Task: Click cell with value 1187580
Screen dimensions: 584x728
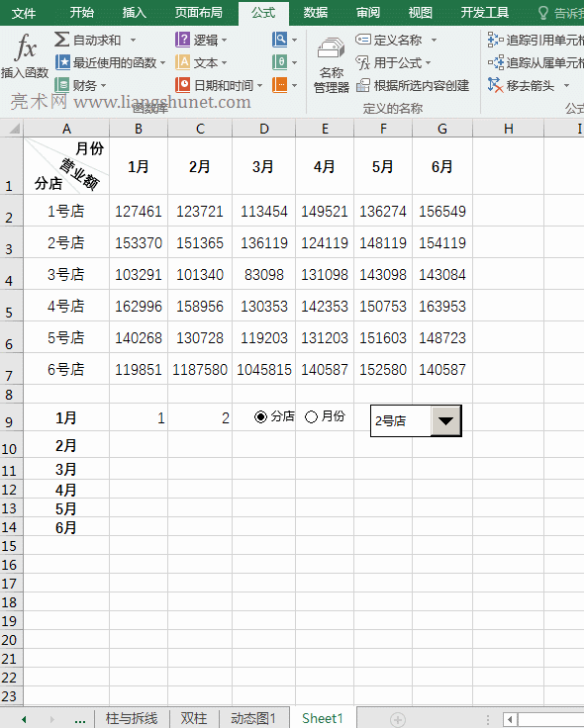Action: click(200, 370)
